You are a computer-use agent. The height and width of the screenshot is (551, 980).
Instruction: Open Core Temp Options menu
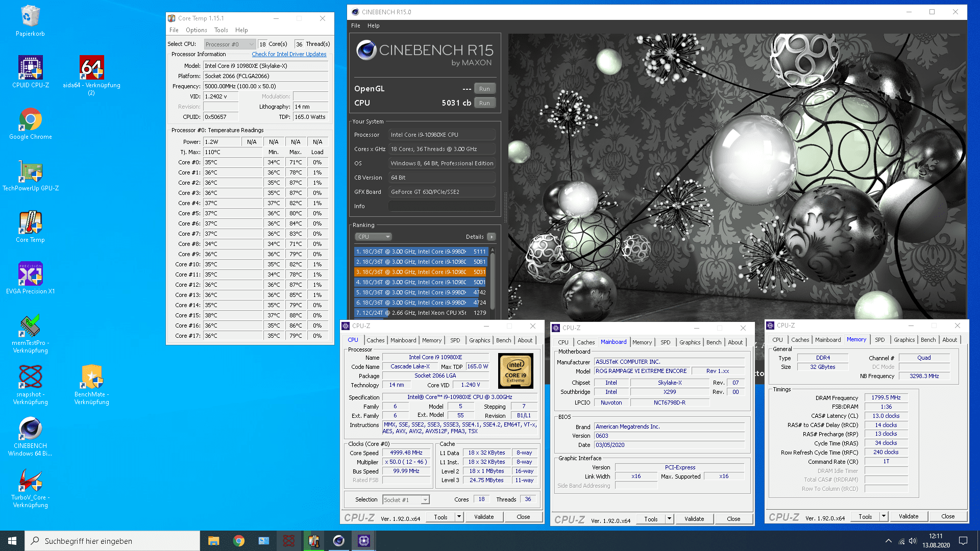point(196,30)
